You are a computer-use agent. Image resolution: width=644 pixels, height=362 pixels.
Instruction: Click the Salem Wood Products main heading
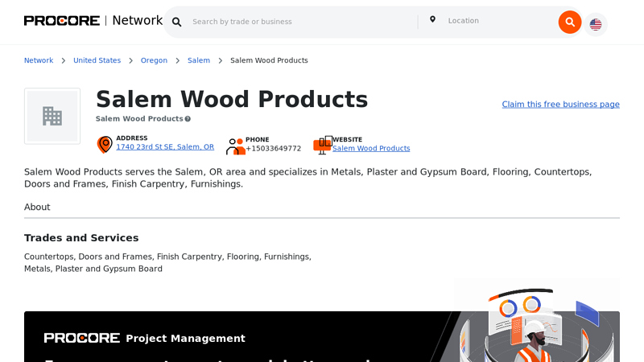(x=232, y=99)
